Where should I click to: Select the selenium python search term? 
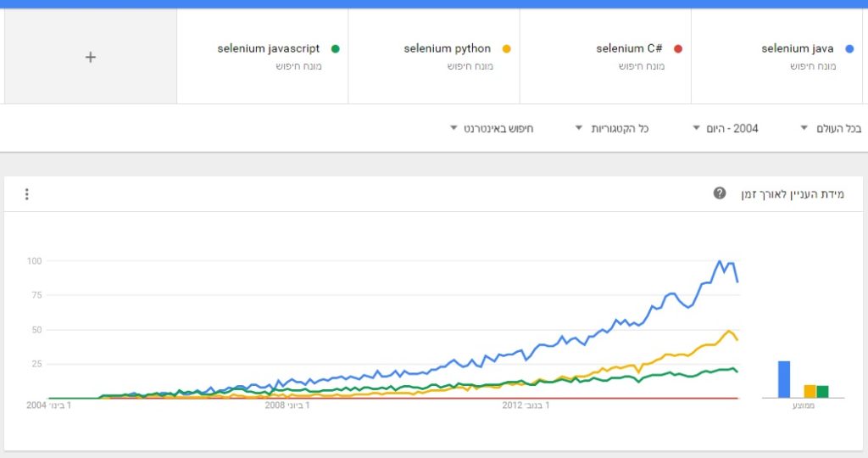(x=447, y=48)
